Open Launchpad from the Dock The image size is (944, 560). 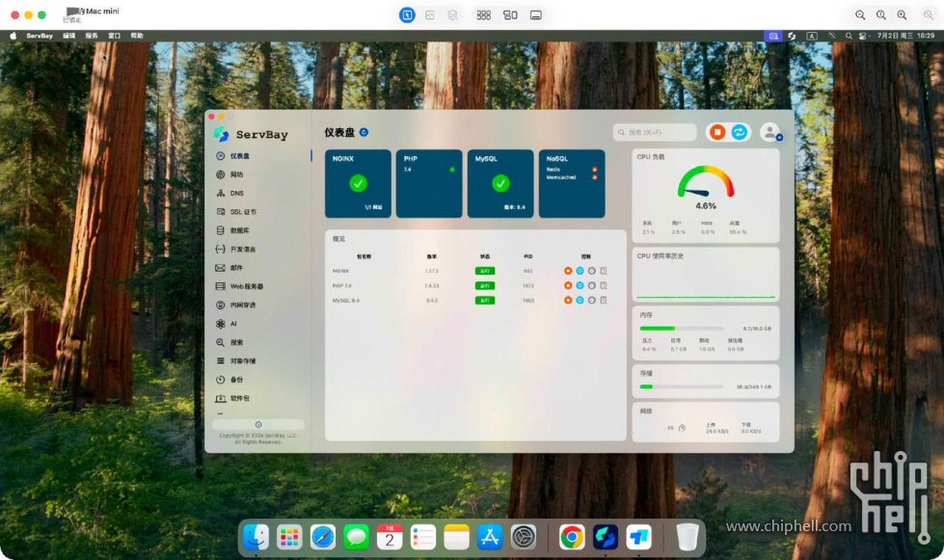[x=289, y=537]
